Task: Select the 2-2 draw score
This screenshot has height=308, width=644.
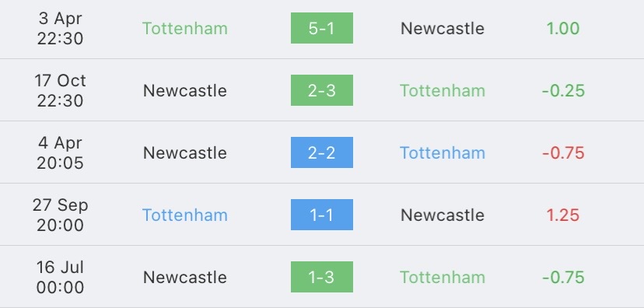Action: coord(321,152)
